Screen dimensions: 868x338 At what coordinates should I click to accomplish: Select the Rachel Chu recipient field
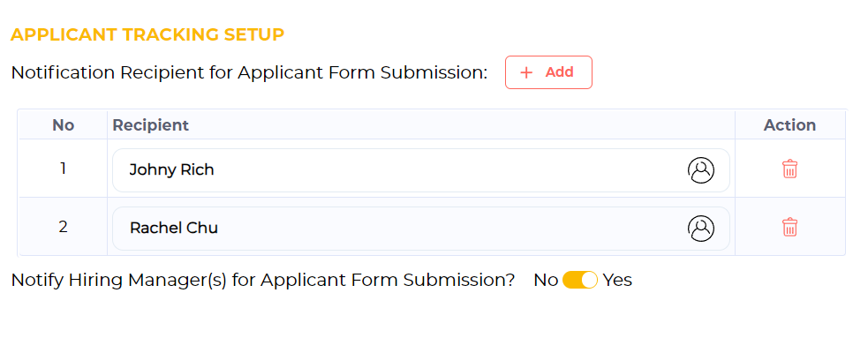pos(420,229)
